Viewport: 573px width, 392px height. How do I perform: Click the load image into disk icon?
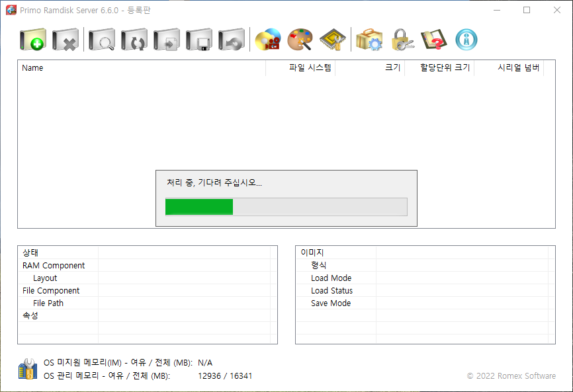point(167,40)
